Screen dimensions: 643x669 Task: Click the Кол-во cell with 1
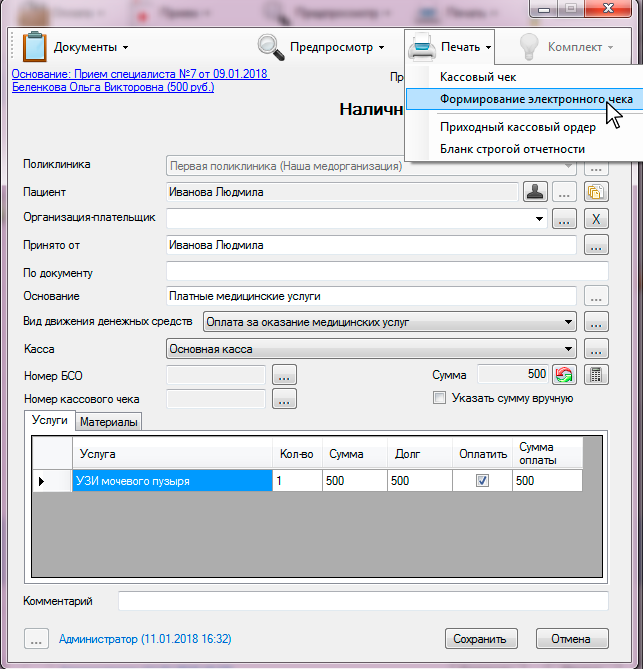(x=297, y=481)
